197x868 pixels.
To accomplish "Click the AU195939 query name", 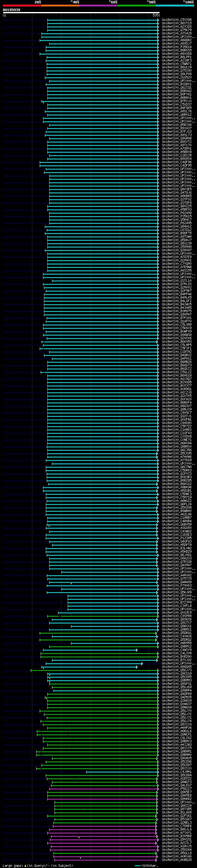I will (x=11, y=10).
